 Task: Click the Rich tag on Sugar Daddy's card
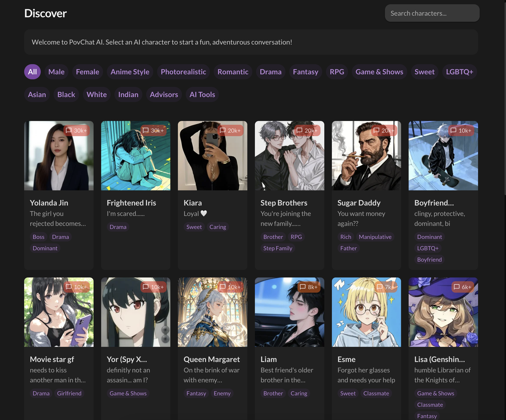[346, 237]
